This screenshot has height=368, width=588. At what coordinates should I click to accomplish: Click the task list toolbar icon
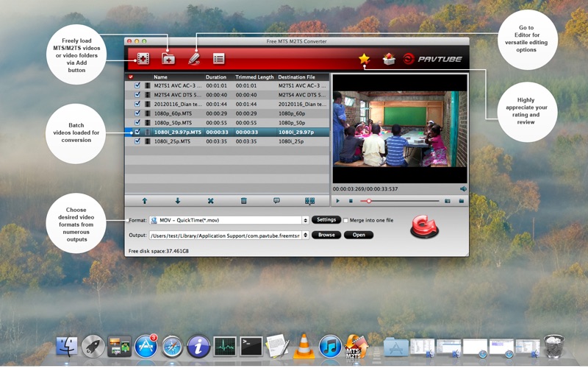click(x=218, y=59)
